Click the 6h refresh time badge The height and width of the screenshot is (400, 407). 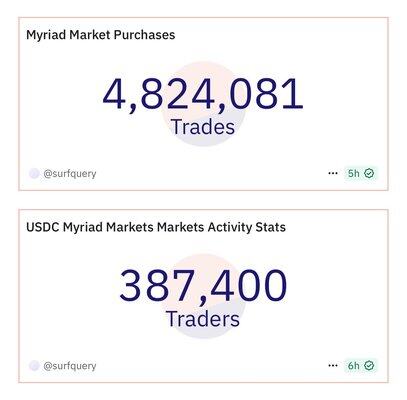coord(361,366)
